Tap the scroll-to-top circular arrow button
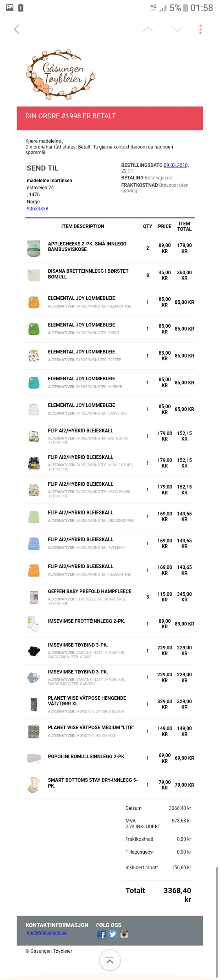This screenshot has width=220, height=980. (x=110, y=961)
